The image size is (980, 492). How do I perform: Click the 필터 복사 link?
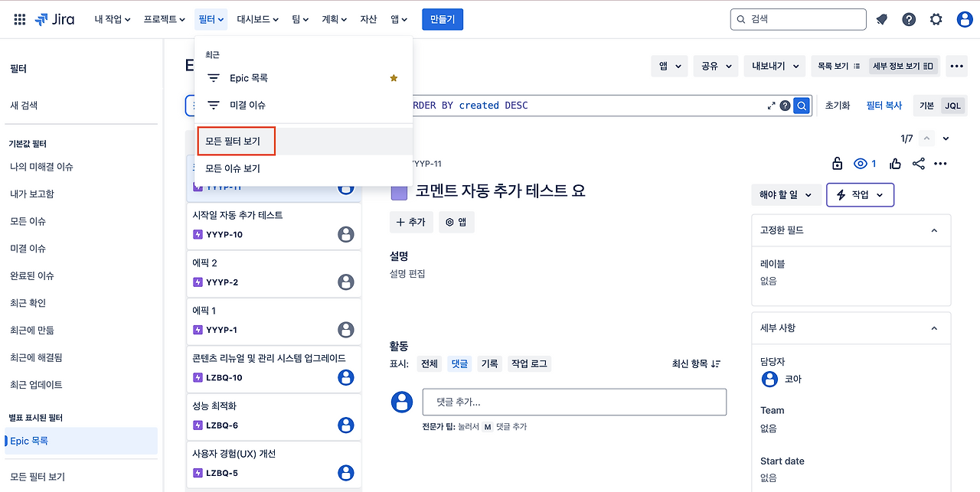click(884, 106)
